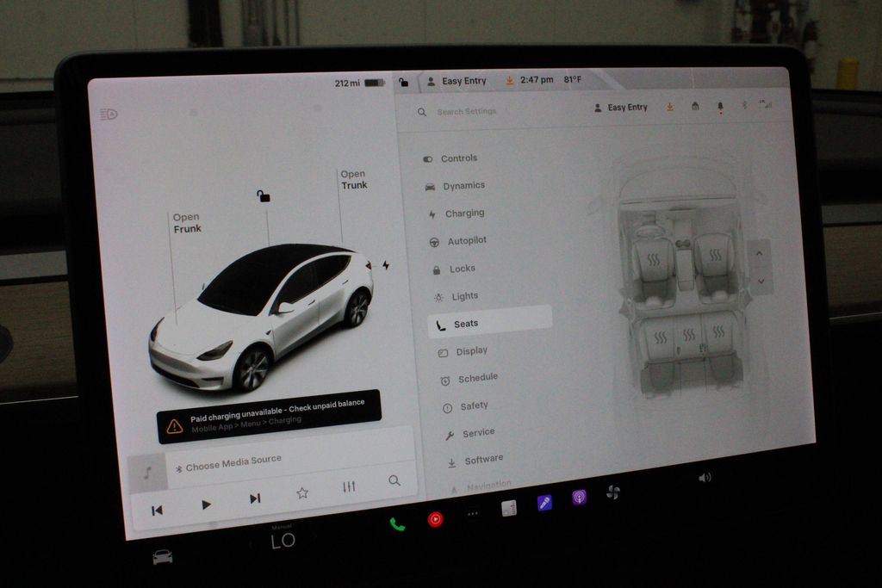Open the Calendar app icon
Image resolution: width=882 pixels, height=588 pixels.
(x=509, y=508)
